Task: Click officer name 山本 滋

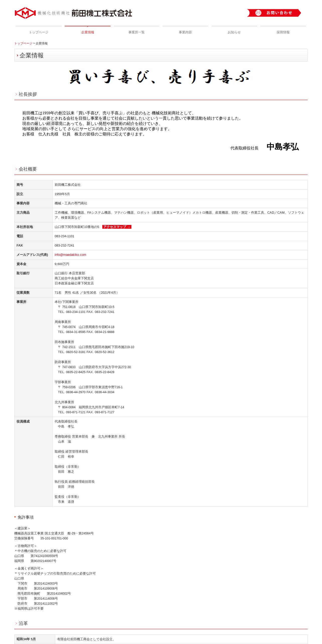Action: 64,441
